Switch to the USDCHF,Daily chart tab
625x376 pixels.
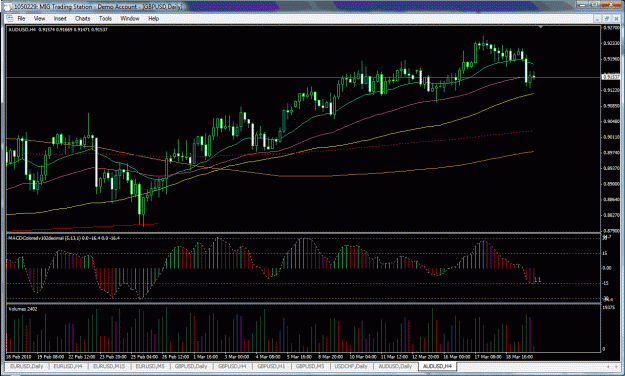[x=351, y=366]
